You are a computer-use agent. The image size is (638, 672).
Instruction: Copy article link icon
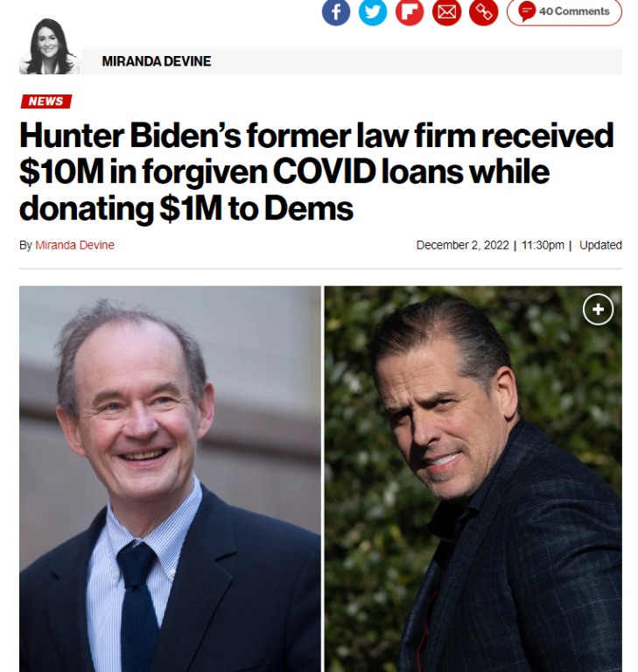click(484, 11)
